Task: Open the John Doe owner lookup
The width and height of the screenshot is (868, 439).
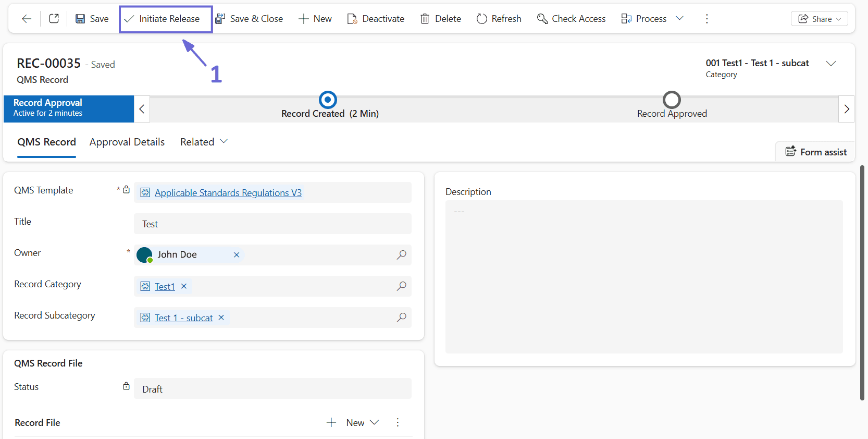Action: pos(177,254)
